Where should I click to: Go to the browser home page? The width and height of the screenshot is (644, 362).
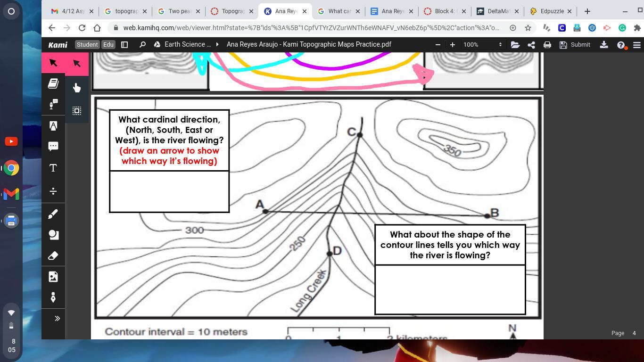pos(97,28)
